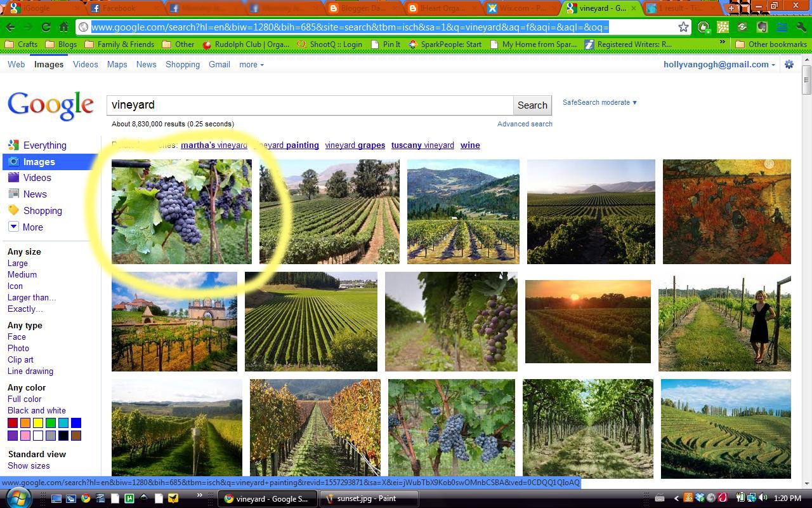812x508 pixels.
Task: Click martha's vineyard related search
Action: point(214,145)
